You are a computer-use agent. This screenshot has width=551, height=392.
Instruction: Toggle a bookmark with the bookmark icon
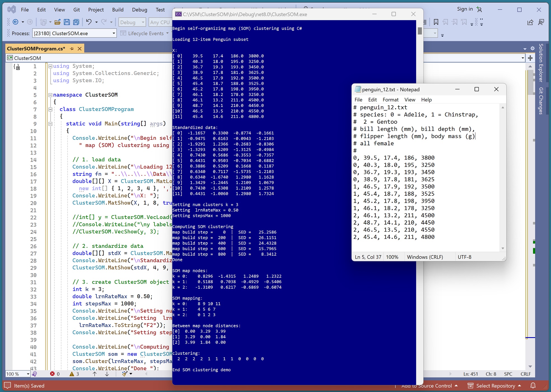point(436,22)
